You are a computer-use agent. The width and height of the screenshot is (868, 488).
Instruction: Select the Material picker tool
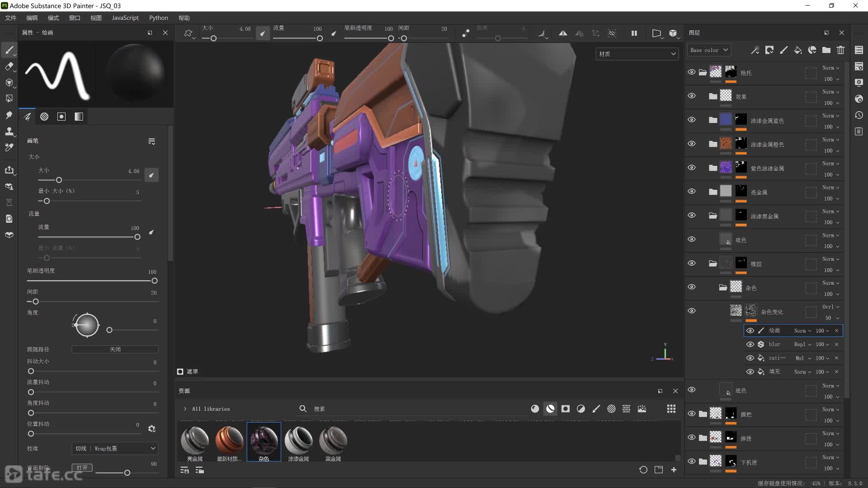click(x=9, y=147)
